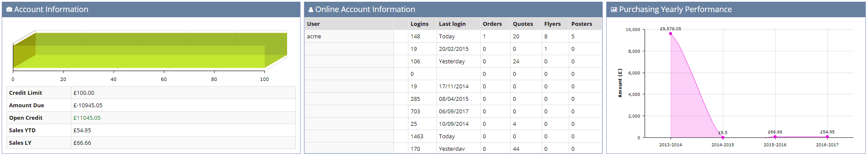
Task: Click the 2016-2017 axis label
Action: coord(827,145)
